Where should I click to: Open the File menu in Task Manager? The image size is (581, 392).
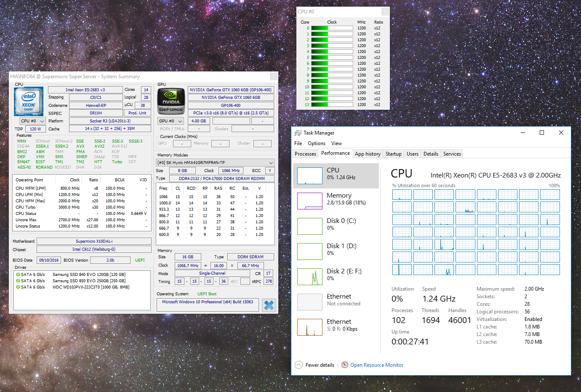[x=298, y=143]
